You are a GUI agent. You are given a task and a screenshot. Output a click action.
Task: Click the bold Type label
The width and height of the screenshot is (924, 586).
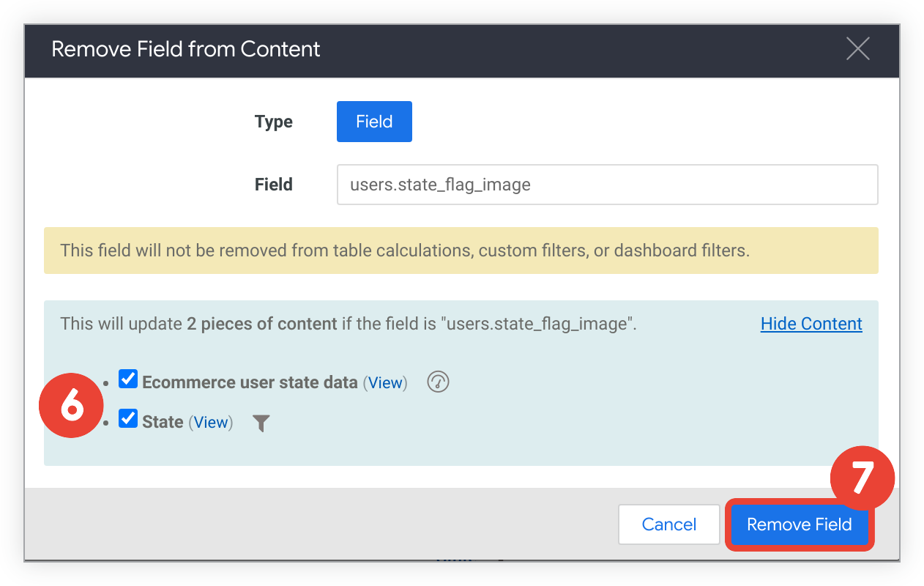[273, 122]
